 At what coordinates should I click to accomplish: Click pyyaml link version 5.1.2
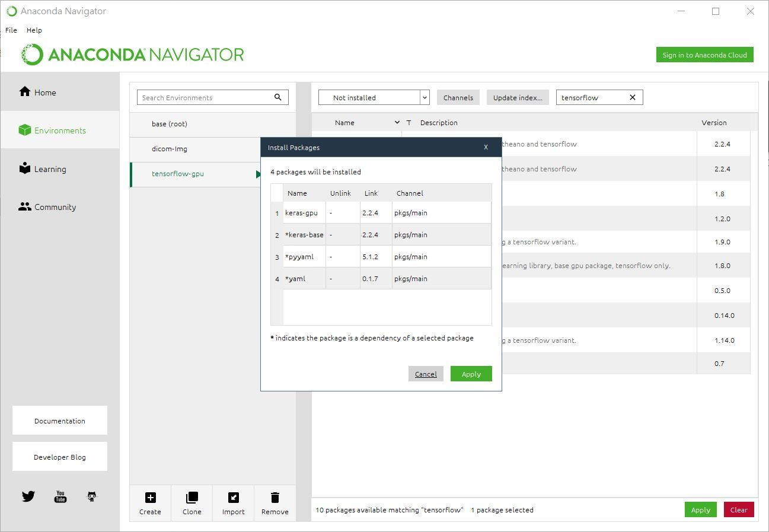click(x=370, y=257)
